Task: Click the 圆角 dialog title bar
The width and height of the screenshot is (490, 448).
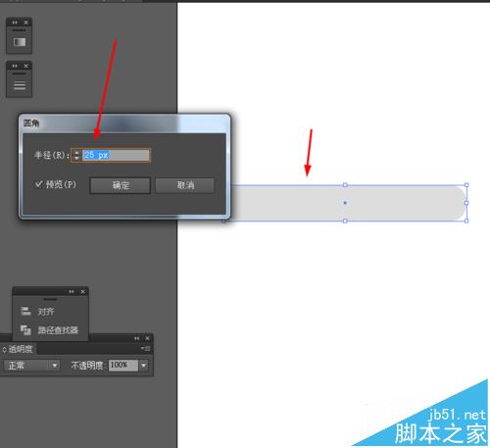Action: (124, 124)
